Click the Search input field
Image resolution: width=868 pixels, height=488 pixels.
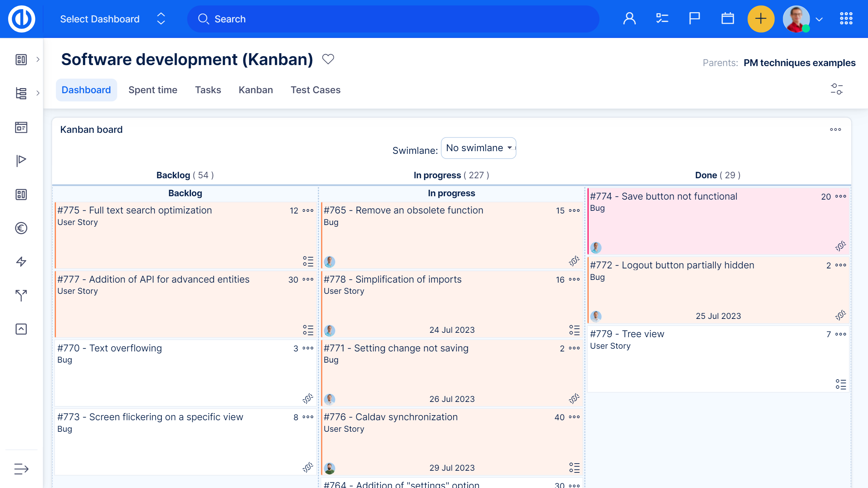pos(393,19)
